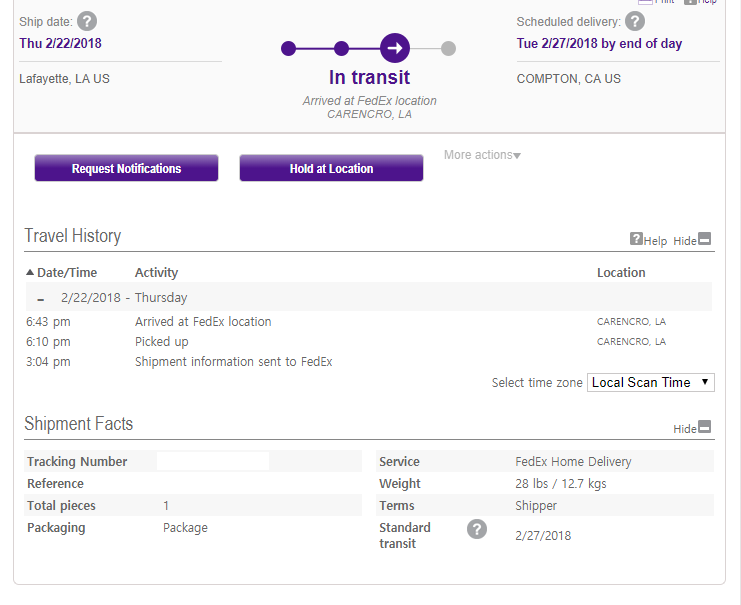Click the help icon beside Ship date
The image size is (741, 605).
coord(87,21)
